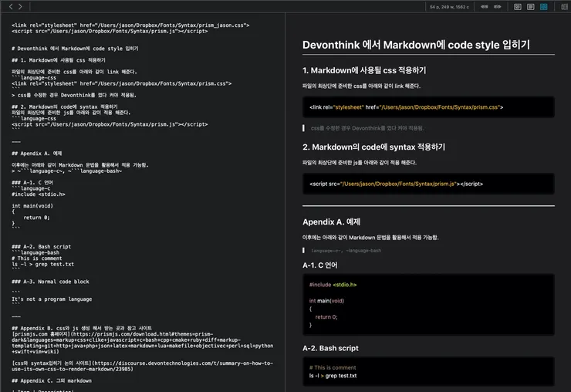Click the '## Appendix C.' source heading
Screen dimensions: 571x392
point(52,380)
